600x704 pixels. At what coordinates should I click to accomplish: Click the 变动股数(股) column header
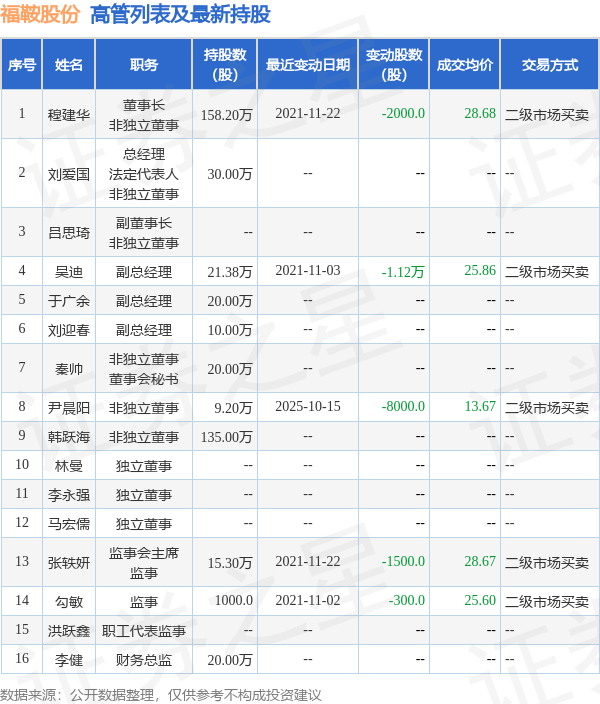pyautogui.click(x=394, y=65)
